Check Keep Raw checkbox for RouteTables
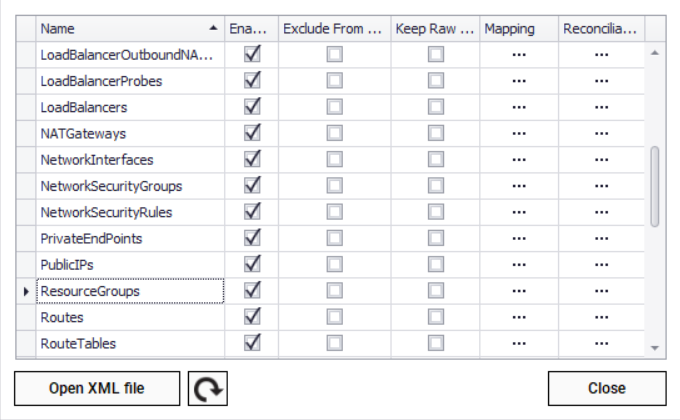This screenshot has height=420, width=680. point(436,343)
